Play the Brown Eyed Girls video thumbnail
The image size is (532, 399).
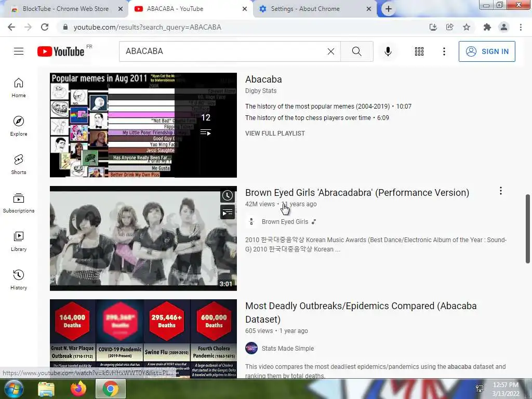[143, 238]
